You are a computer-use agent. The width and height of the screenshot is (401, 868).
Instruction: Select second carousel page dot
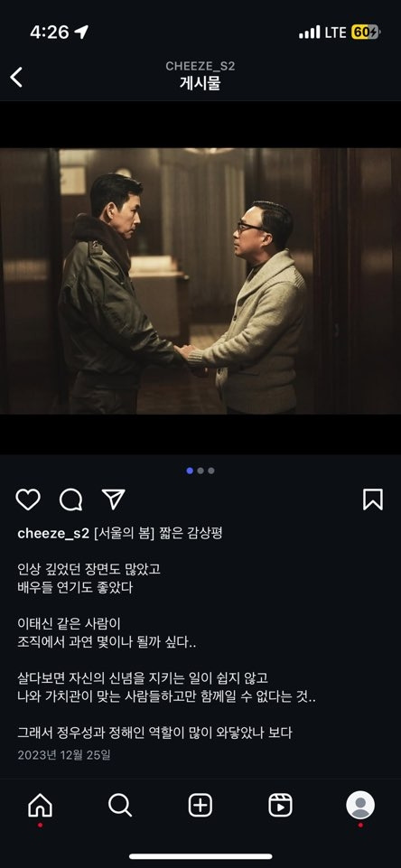200,471
